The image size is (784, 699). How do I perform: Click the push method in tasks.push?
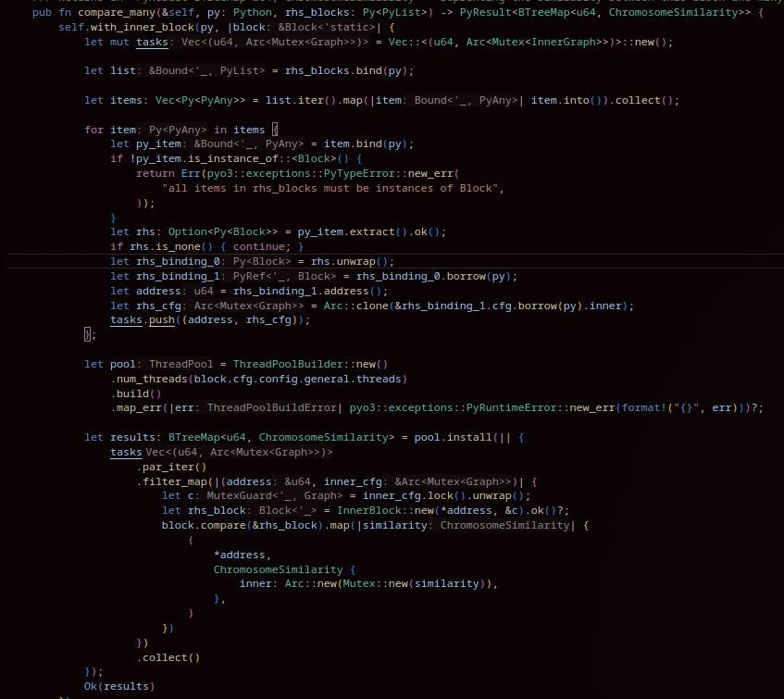(x=162, y=320)
